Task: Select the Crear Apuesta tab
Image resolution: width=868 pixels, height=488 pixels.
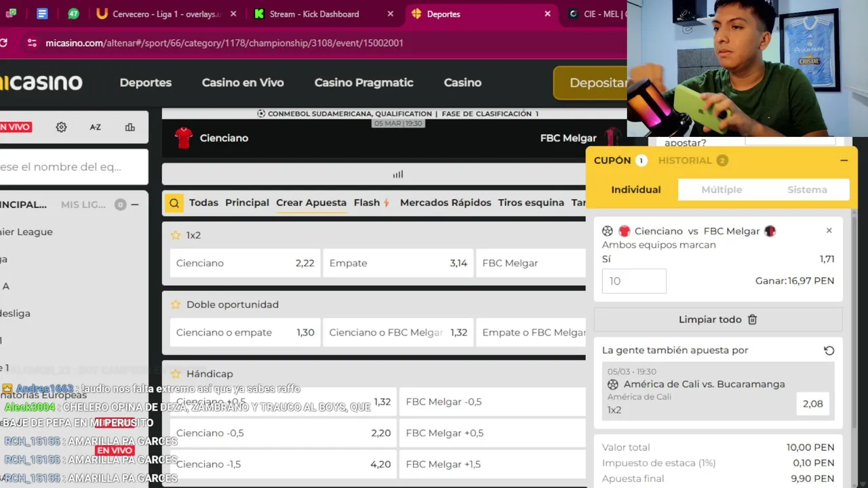Action: (x=311, y=203)
